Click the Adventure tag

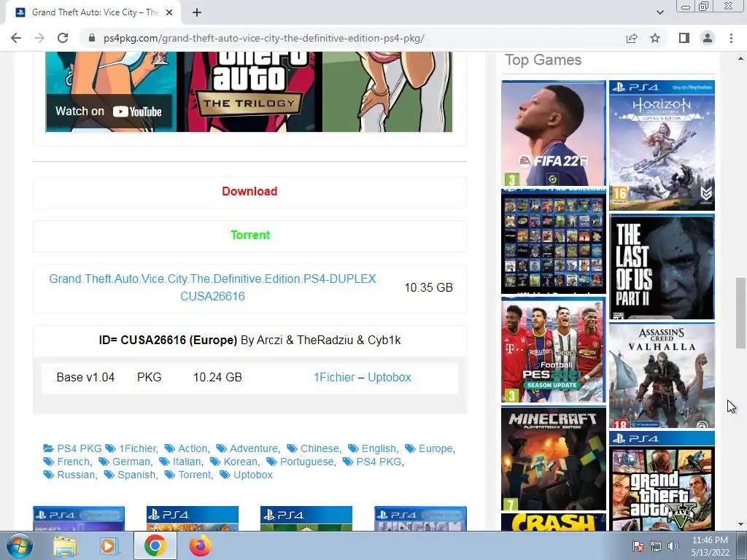tap(253, 448)
